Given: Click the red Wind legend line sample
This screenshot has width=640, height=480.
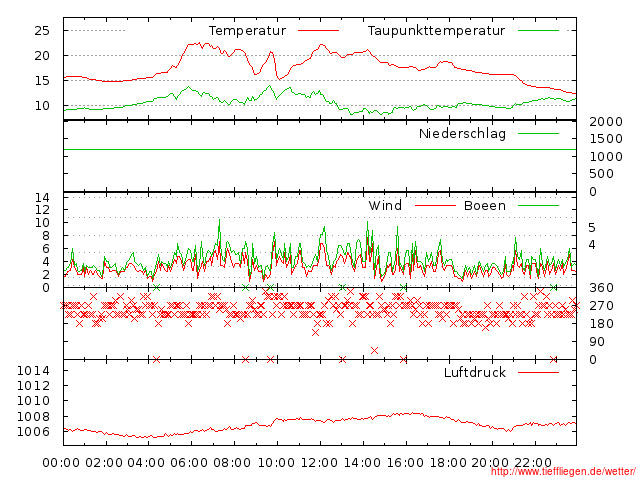Looking at the screenshot, I should [x=435, y=205].
